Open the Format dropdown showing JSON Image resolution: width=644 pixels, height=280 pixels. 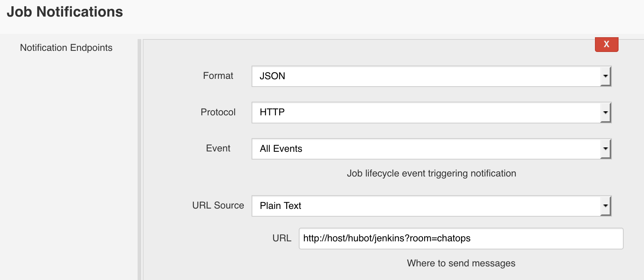(x=432, y=76)
